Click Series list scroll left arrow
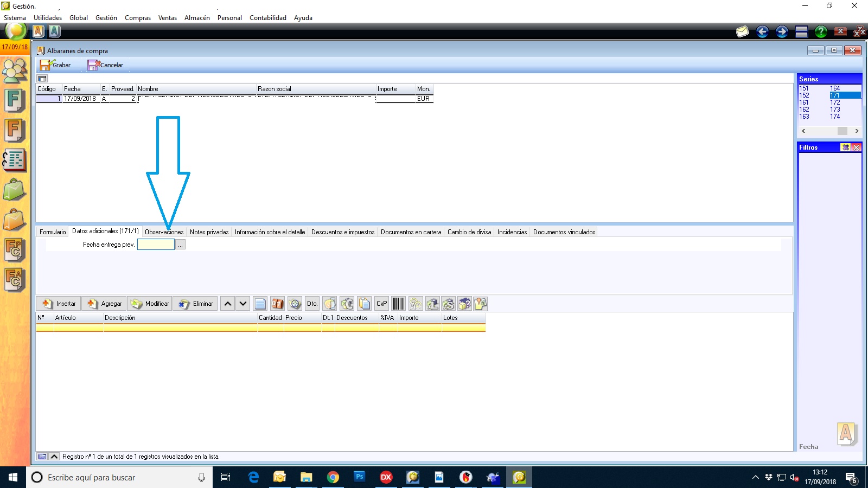868x488 pixels. [x=803, y=131]
